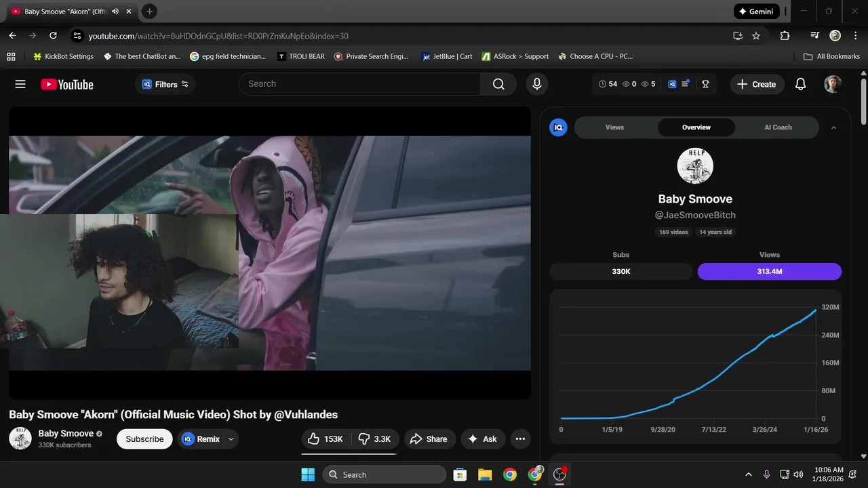The width and height of the screenshot is (868, 488).
Task: Open the vidIQ trophy icon
Action: [705, 84]
